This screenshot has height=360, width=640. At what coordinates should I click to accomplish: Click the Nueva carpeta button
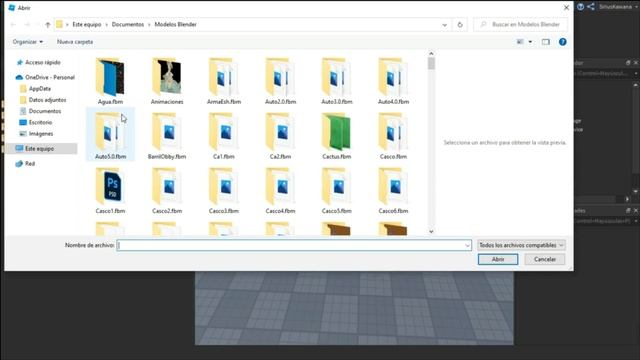coord(75,42)
